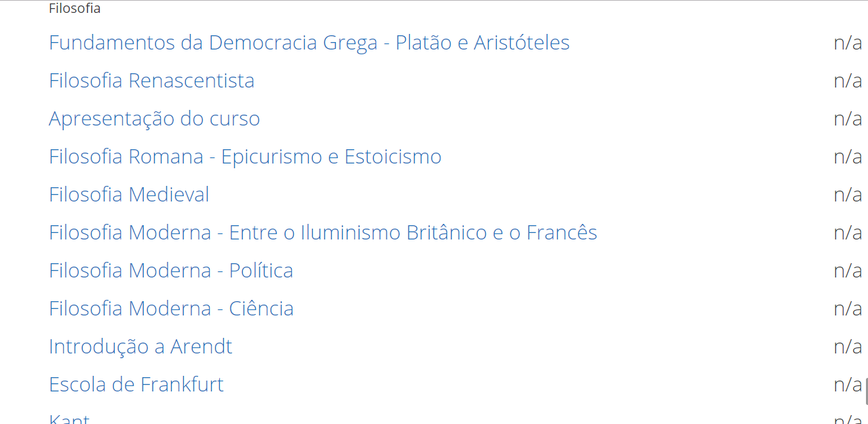Click the Escola de Frankfurt link
868x424 pixels.
click(136, 385)
